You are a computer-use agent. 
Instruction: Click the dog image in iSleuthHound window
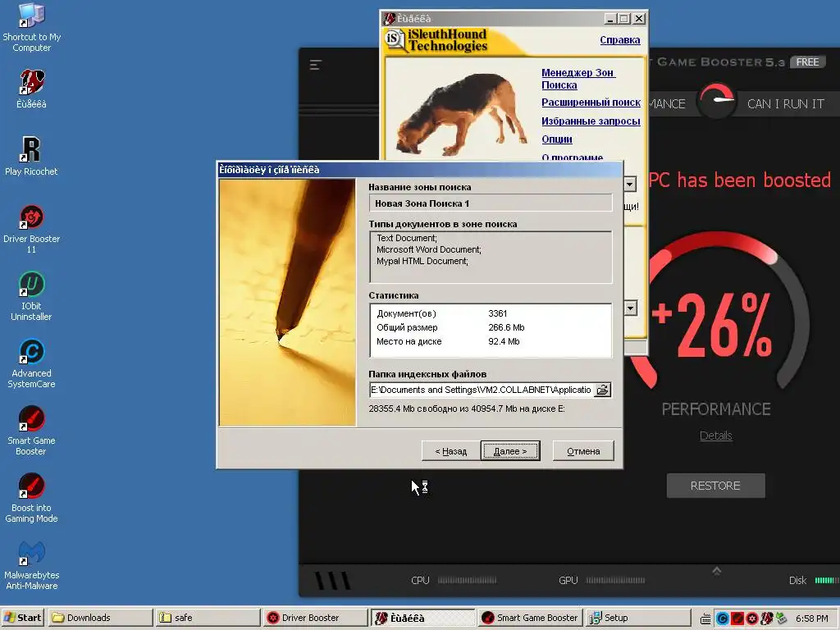(x=461, y=114)
